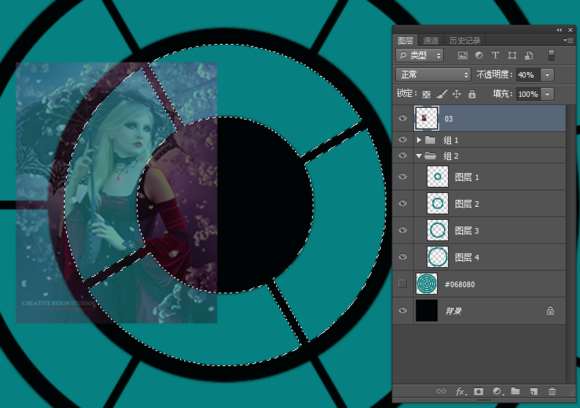Lock all padlock icon

[x=472, y=94]
